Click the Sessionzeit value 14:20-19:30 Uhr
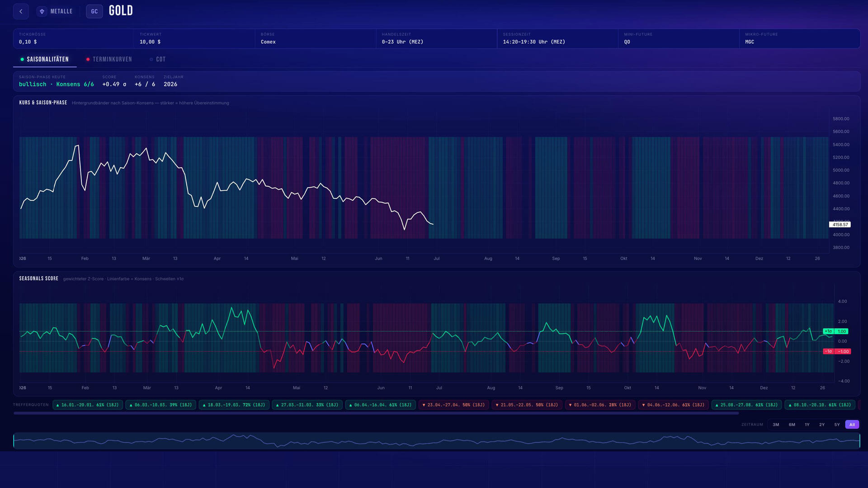Screen dimensions: 868x488 [534, 42]
